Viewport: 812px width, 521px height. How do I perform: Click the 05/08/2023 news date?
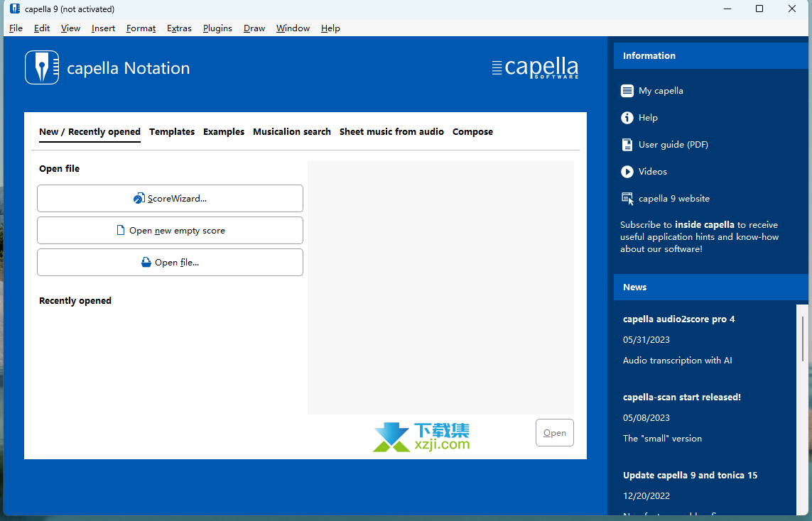pyautogui.click(x=646, y=418)
